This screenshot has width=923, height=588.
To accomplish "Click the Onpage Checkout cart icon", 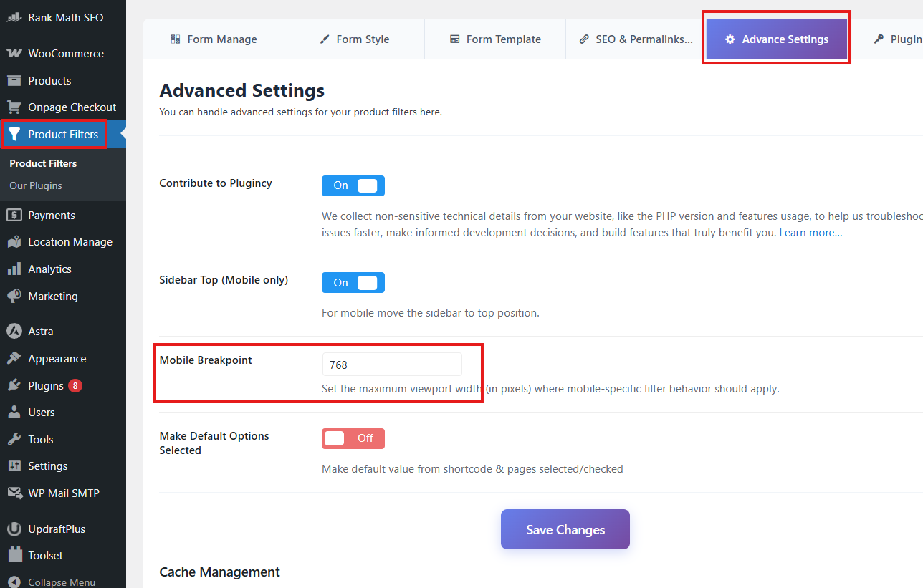I will 14,107.
